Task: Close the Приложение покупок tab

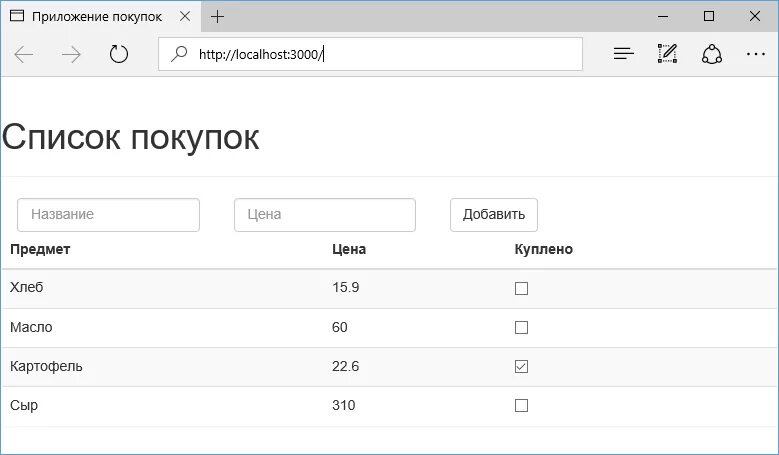Action: [x=185, y=16]
